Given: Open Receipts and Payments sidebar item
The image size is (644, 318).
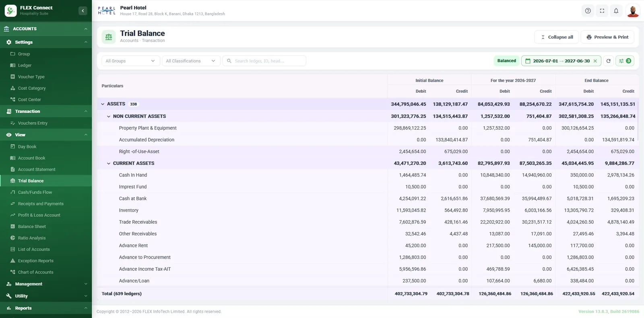Looking at the screenshot, I should pyautogui.click(x=46, y=204).
